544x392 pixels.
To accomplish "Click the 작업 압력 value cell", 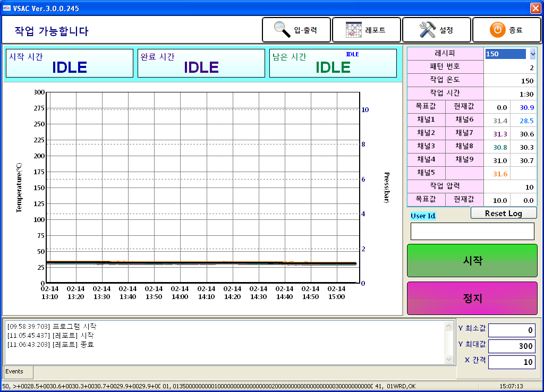I will point(510,186).
